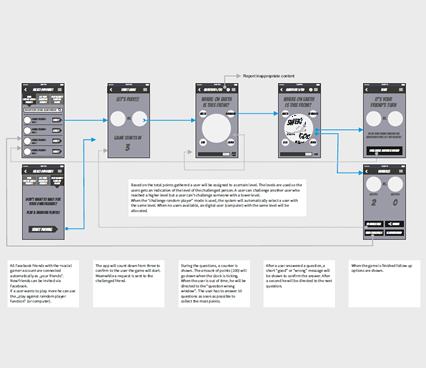Choose top-right answer on blank-image question screen
This screenshot has height=368, width=426.
230,114
